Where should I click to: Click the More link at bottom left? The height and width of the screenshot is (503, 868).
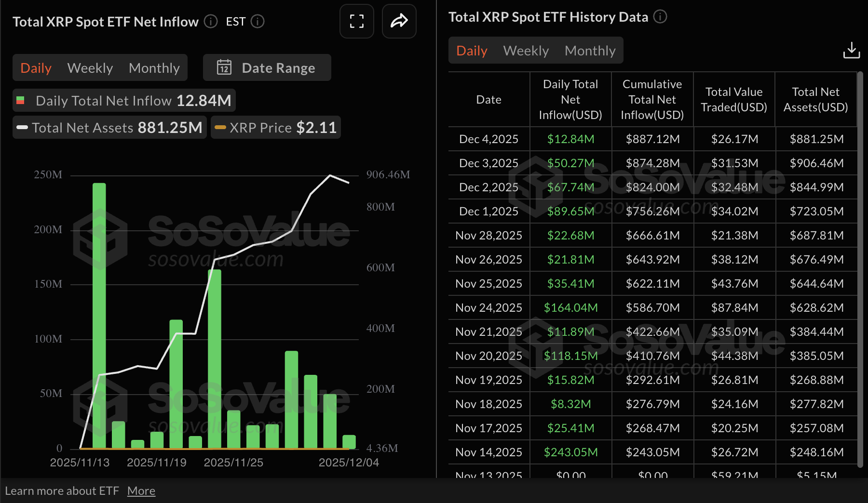pyautogui.click(x=141, y=490)
